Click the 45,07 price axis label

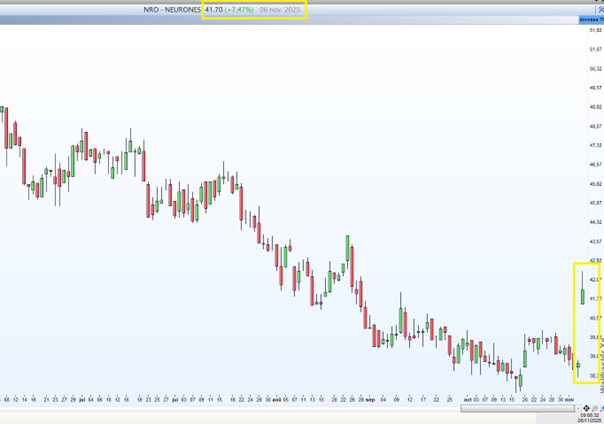pyautogui.click(x=596, y=203)
